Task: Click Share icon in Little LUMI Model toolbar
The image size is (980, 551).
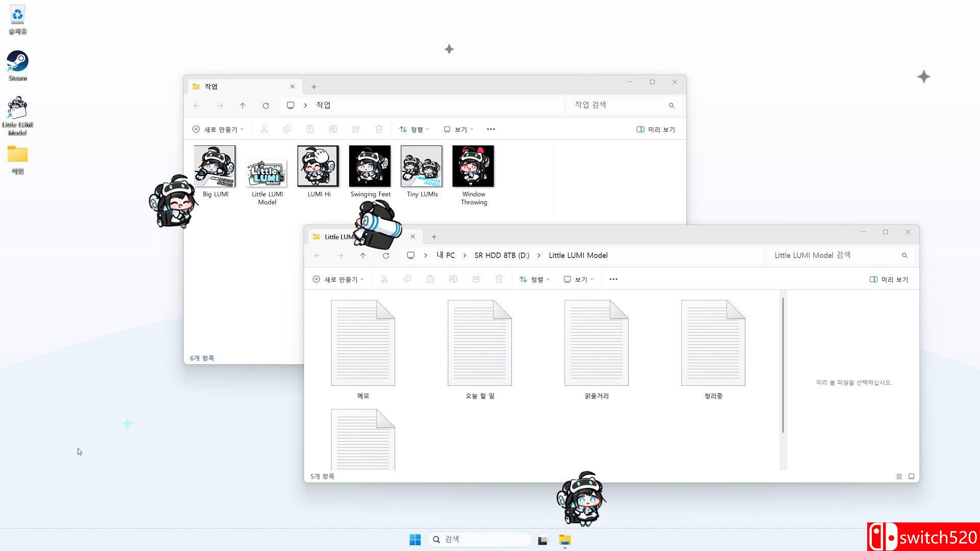Action: pyautogui.click(x=476, y=279)
